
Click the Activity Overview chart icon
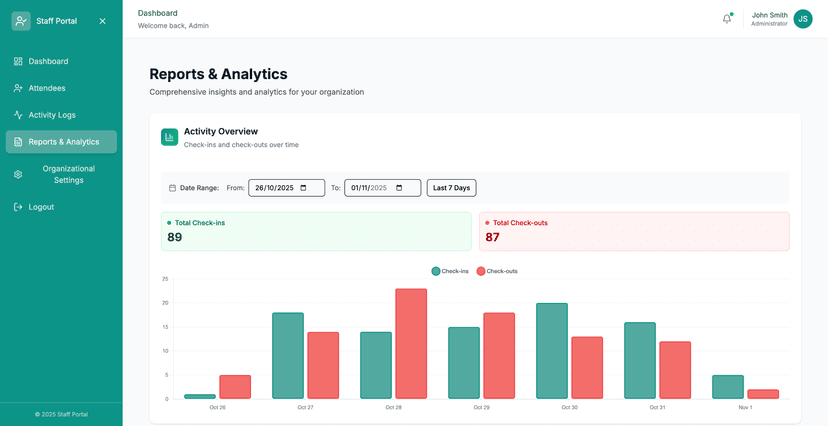[x=169, y=137]
